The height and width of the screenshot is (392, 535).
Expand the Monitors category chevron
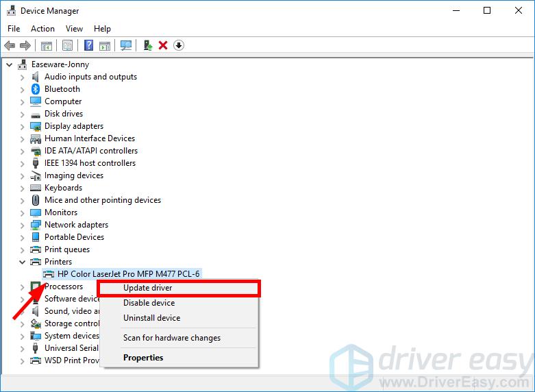(22, 212)
